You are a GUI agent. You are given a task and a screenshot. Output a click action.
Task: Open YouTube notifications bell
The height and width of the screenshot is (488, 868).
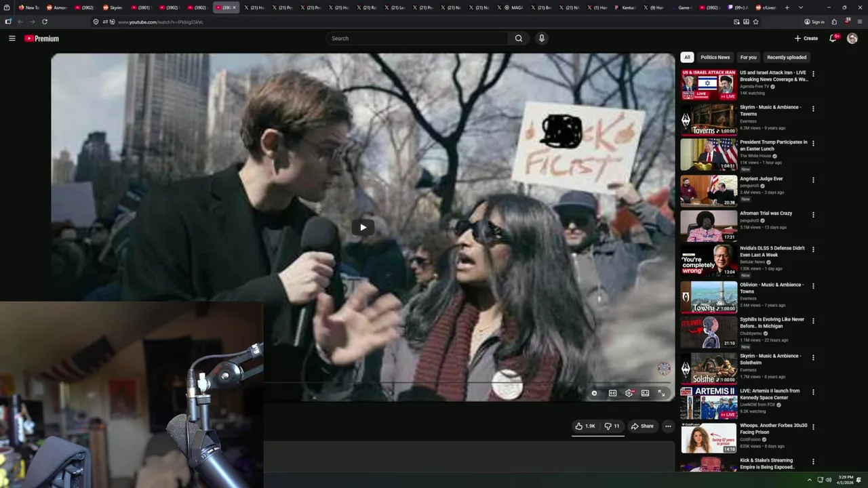point(833,39)
